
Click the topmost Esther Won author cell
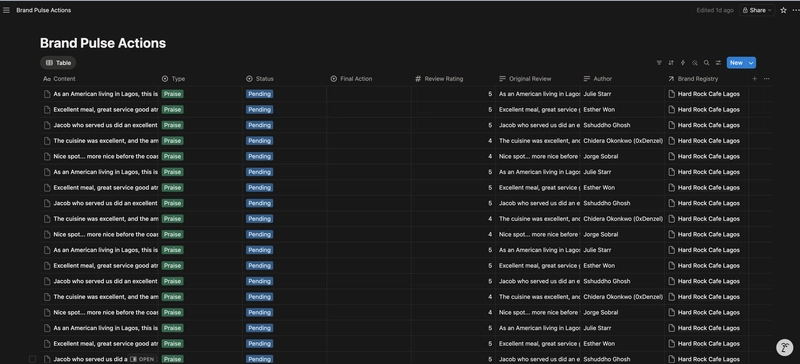622,110
